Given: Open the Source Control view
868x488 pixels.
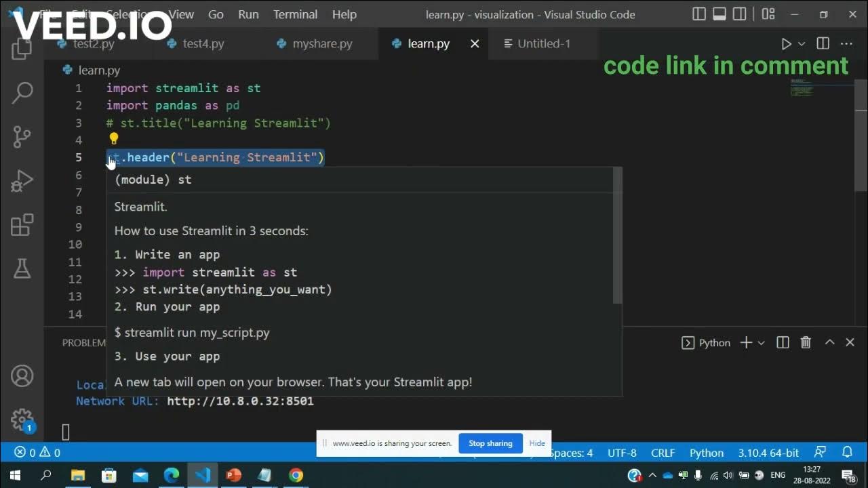Looking at the screenshot, I should coord(22,137).
